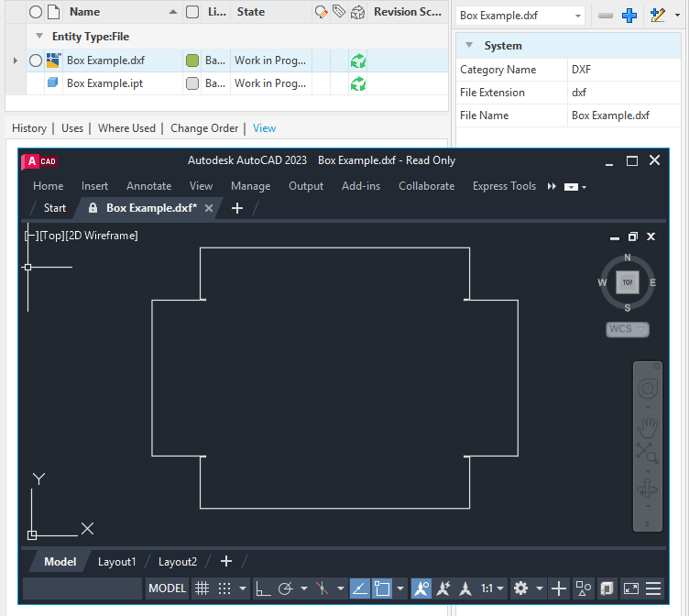Select the Model tab
This screenshot has width=689, height=616.
tap(60, 562)
